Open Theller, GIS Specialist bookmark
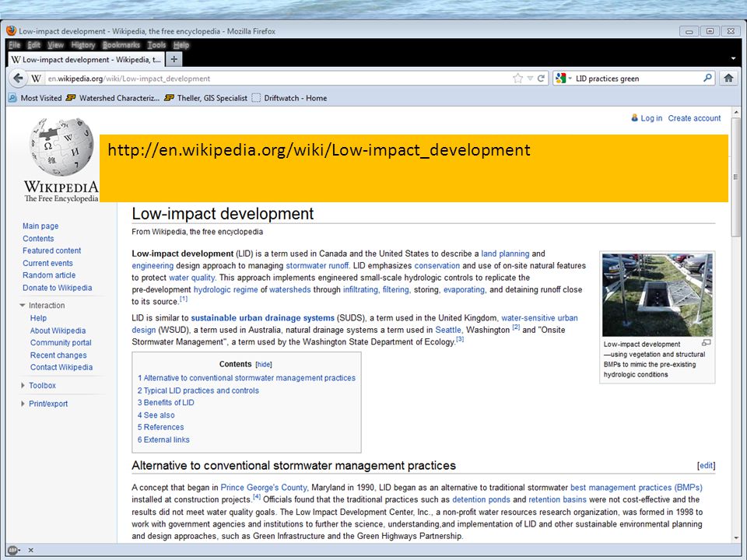 click(x=206, y=98)
